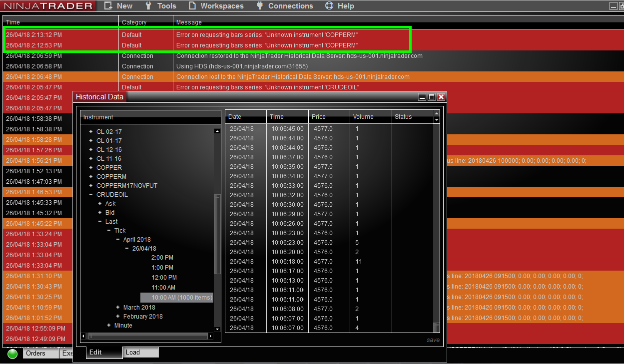Click the green connection status indicator
The image size is (624, 364).
tap(12, 354)
